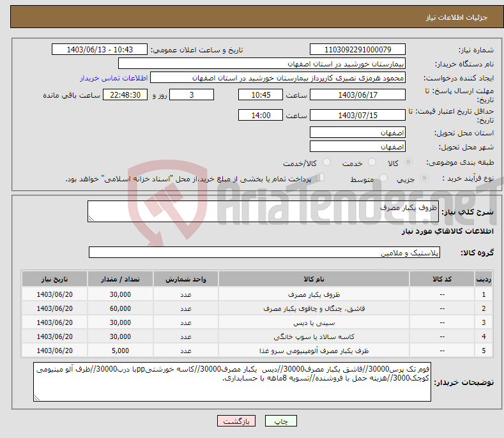This screenshot has height=438, width=504.
Task: Click the quantity cell 60,000
Action: [120, 308]
